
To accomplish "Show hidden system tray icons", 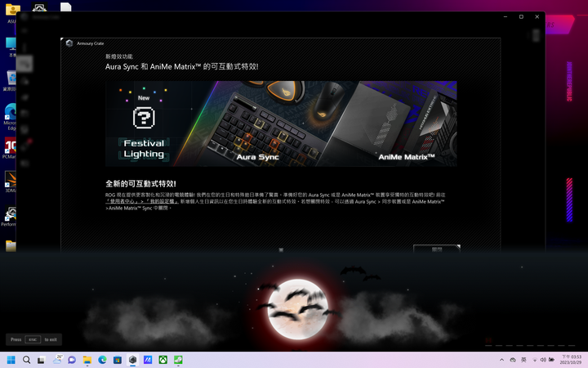I will [x=501, y=360].
